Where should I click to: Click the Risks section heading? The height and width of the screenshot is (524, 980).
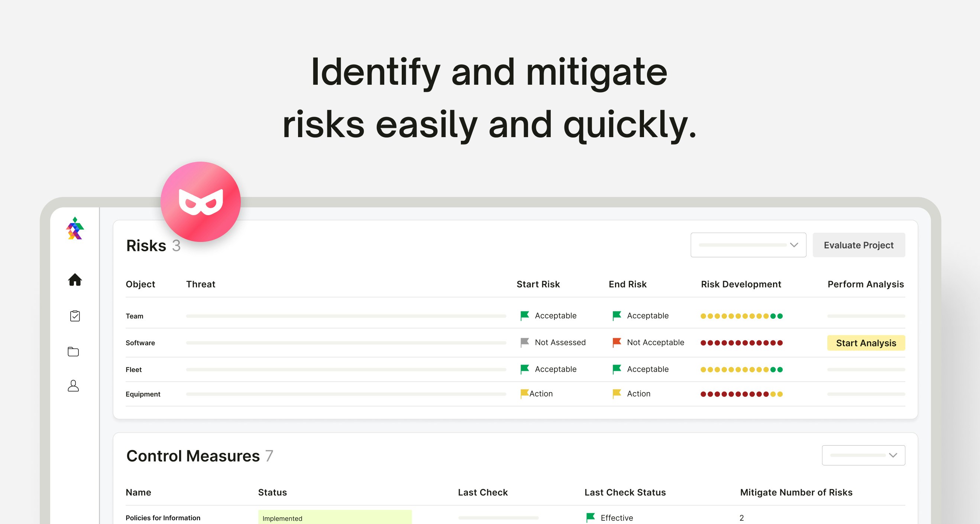(146, 245)
